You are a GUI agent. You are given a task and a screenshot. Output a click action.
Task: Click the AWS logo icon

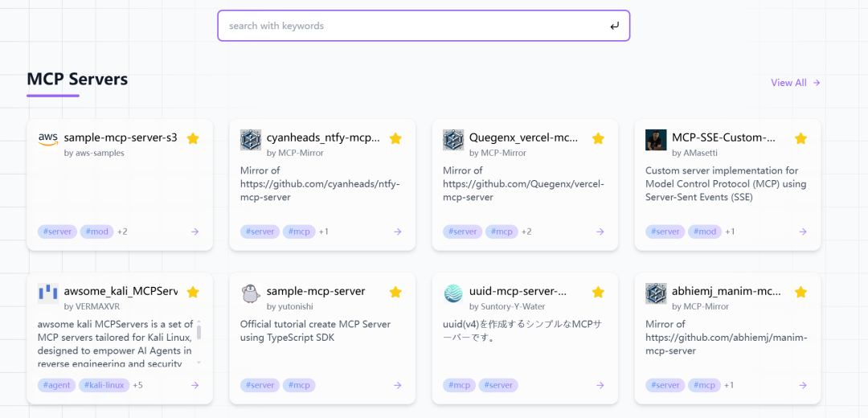click(48, 138)
